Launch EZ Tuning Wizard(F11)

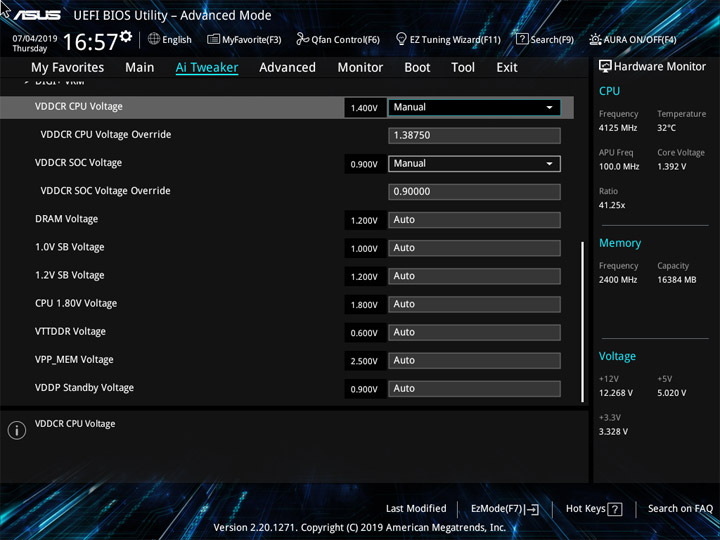pos(448,39)
